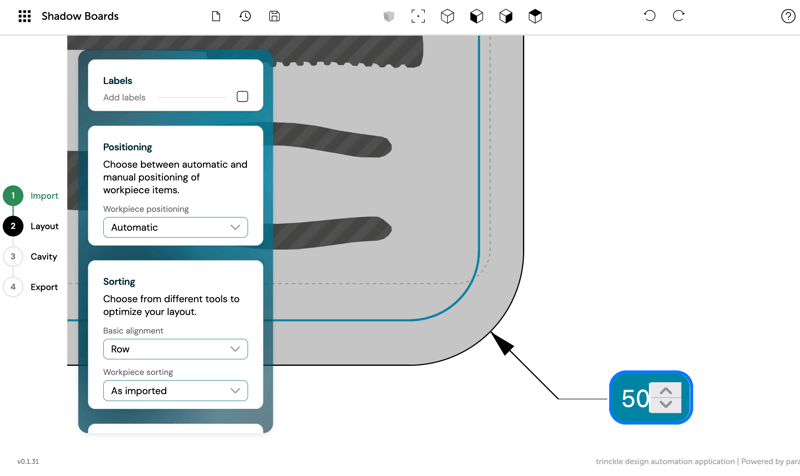Screen dimensions: 800x476
Task: Open the Workpiece positioning dropdown set to Automatic
Action: (176, 228)
